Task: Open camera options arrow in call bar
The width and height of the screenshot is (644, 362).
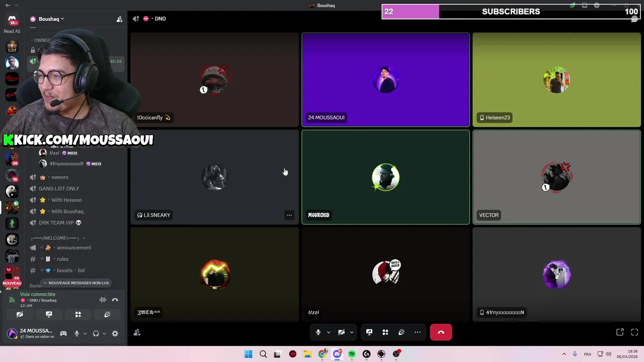Action: pyautogui.click(x=352, y=332)
